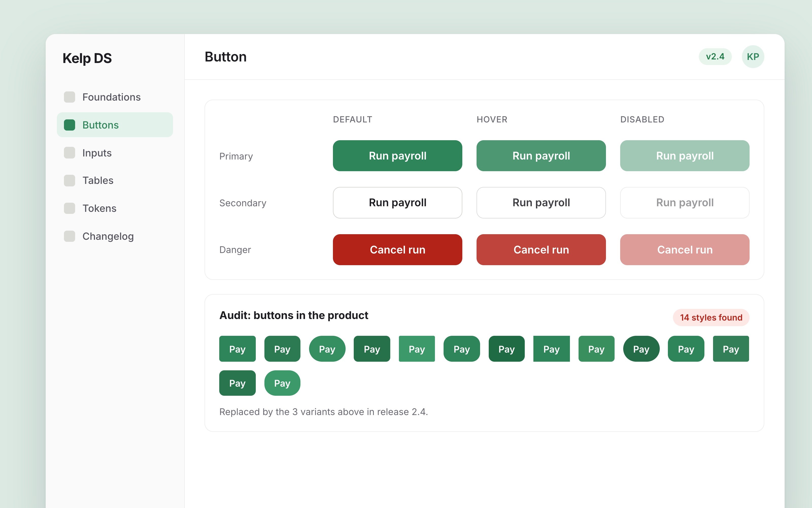Click the 'Audit: buttons in the product' heading
The width and height of the screenshot is (812, 508).
pos(294,315)
